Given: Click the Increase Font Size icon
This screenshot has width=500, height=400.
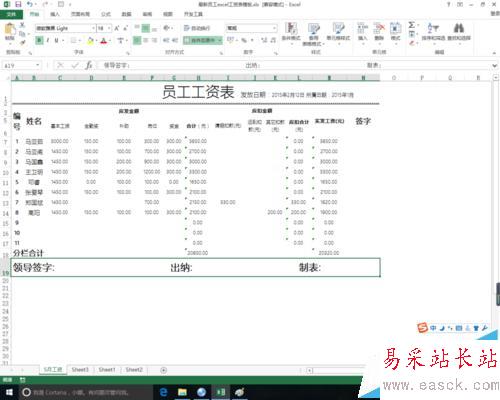Looking at the screenshot, I should [117, 28].
